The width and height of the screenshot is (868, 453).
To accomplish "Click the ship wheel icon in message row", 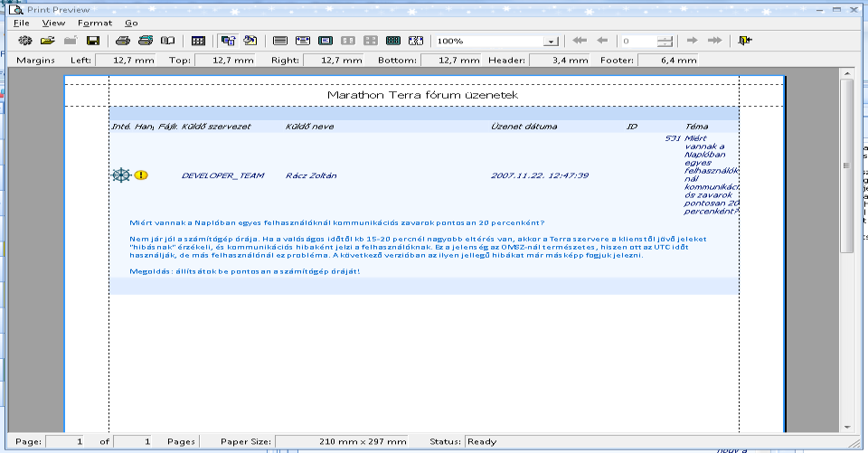I will tap(121, 175).
